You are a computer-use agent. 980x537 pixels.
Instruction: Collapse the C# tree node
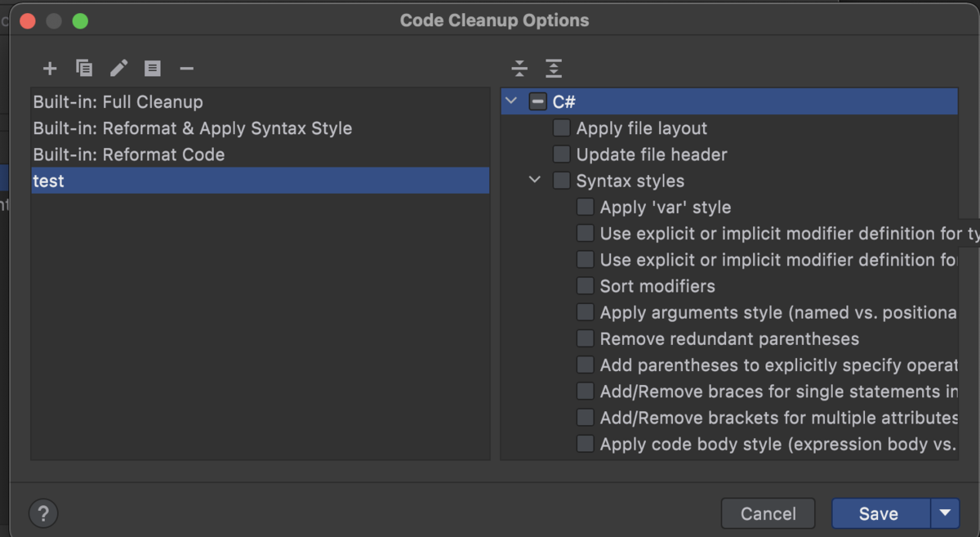512,101
